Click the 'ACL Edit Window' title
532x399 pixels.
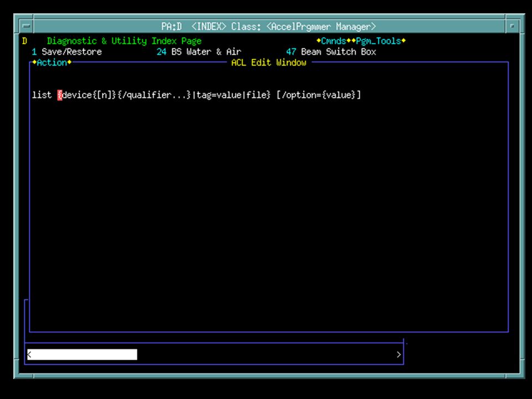click(x=269, y=63)
